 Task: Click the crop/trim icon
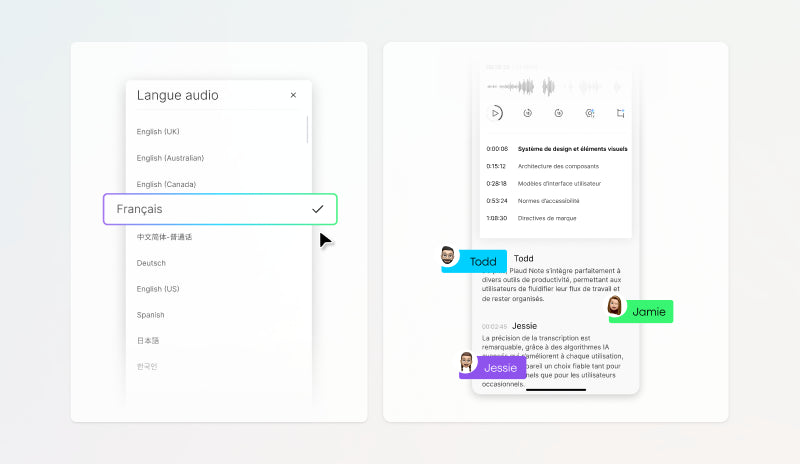[x=620, y=113]
